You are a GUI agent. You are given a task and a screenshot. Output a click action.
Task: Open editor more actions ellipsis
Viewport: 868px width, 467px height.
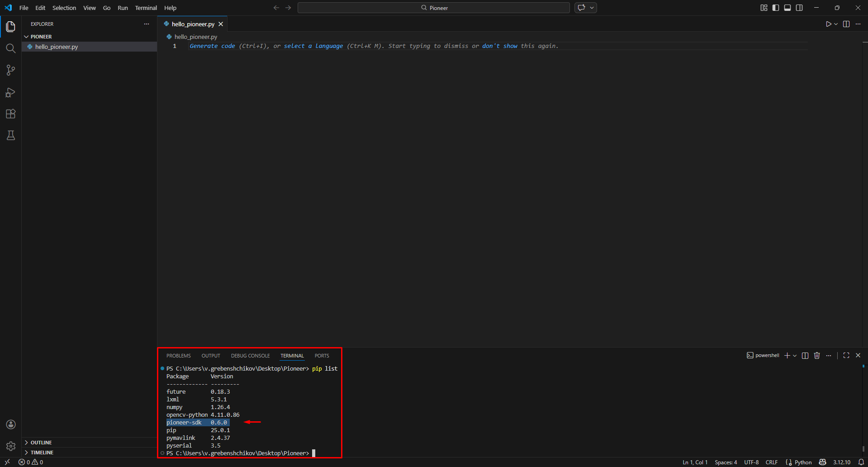point(858,24)
